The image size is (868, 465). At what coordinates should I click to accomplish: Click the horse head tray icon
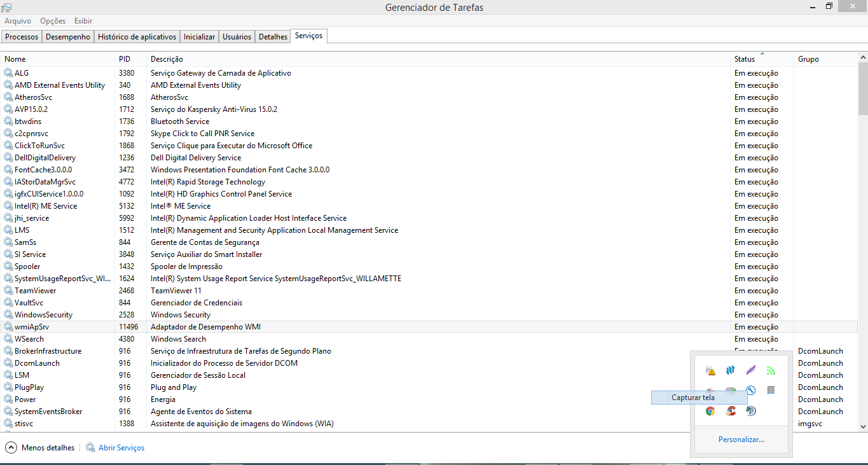[751, 411]
